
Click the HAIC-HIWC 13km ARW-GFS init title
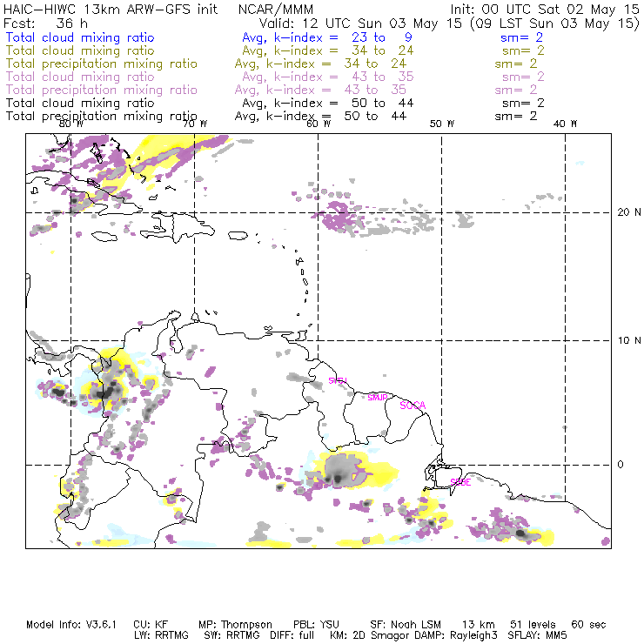(x=111, y=10)
